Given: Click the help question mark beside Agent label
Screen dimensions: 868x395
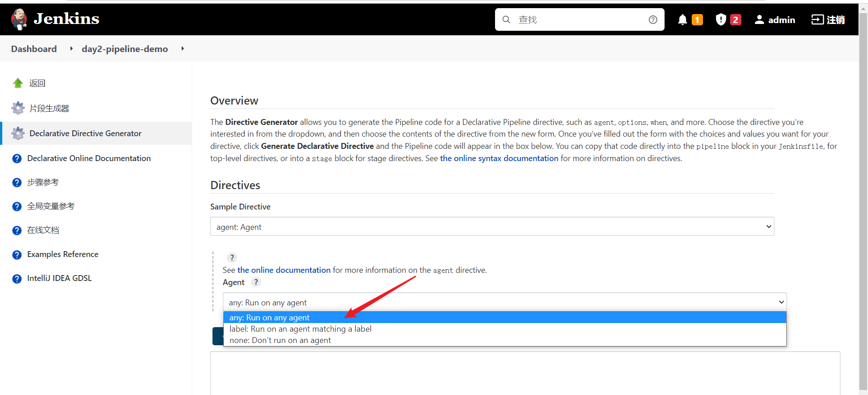Looking at the screenshot, I should [256, 282].
